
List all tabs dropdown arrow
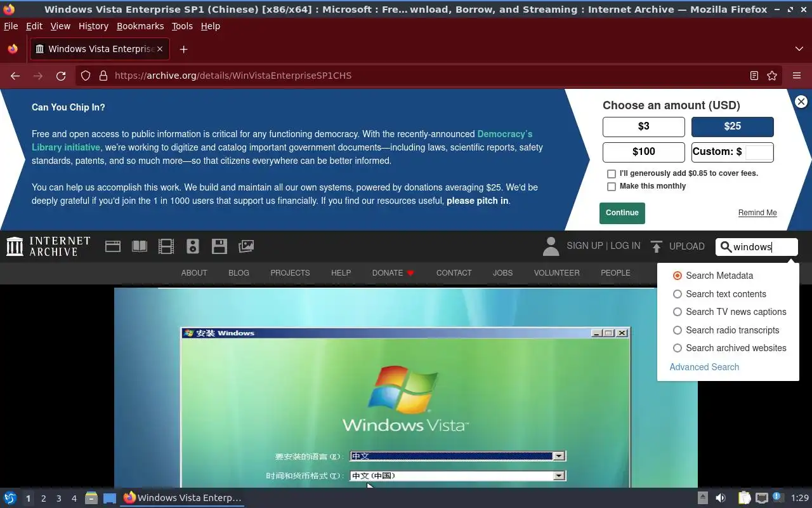[x=799, y=49]
